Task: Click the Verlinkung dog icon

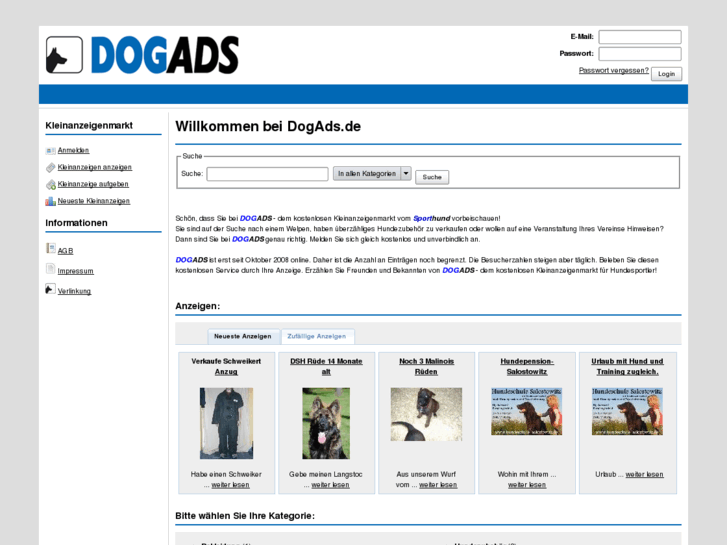Action: point(51,289)
